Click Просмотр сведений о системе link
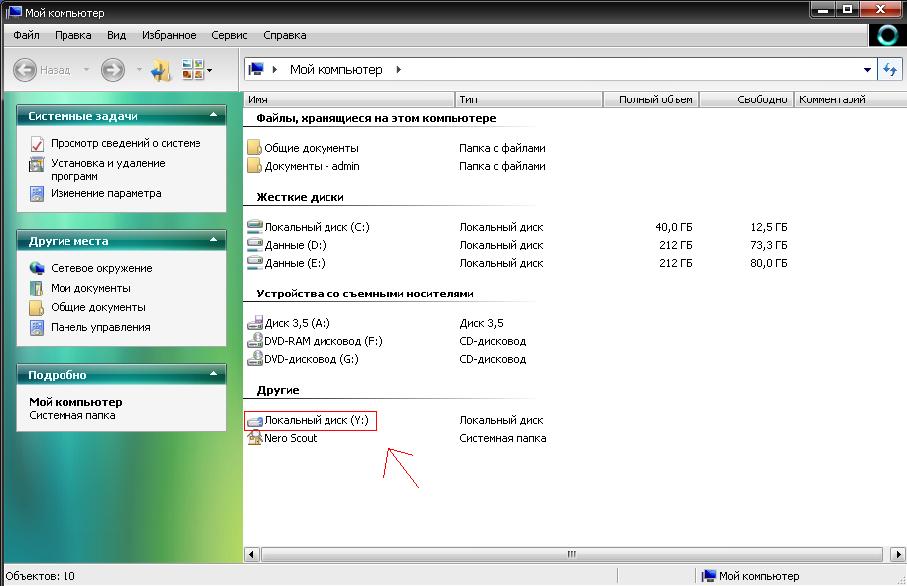Image resolution: width=907 pixels, height=586 pixels. coord(125,143)
